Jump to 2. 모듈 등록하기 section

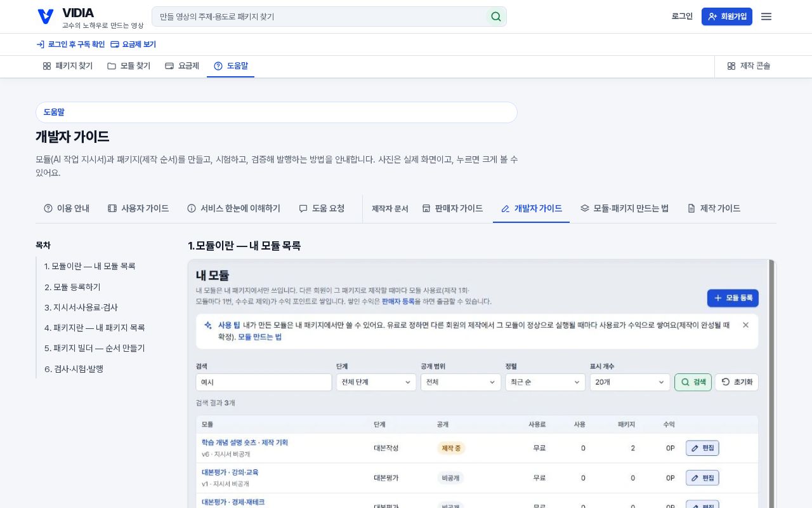[72, 287]
